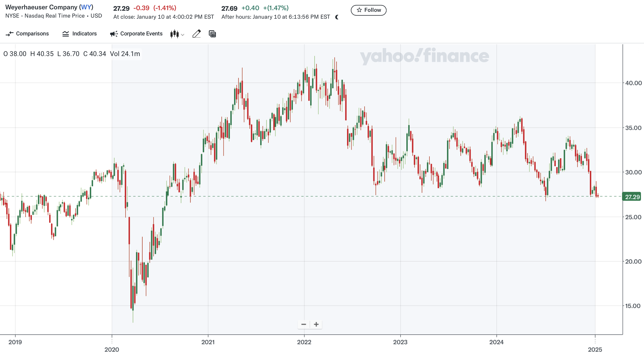Click the 2025 label on the time axis
Image resolution: width=644 pixels, height=355 pixels.
click(x=595, y=350)
